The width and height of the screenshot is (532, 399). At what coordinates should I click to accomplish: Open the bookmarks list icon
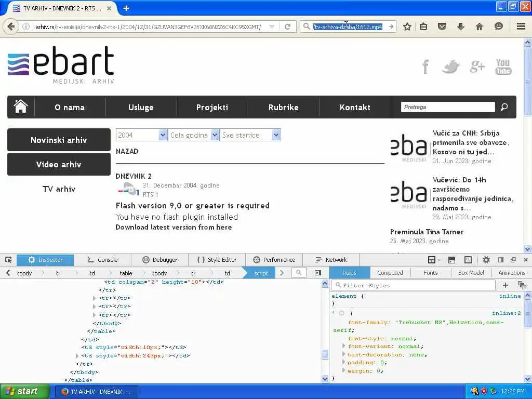click(423, 26)
